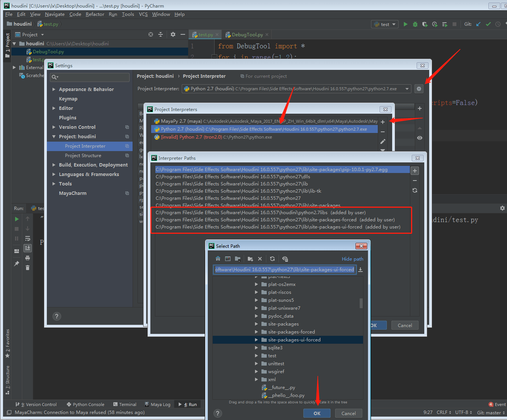Run with Coverage using shield icon
This screenshot has height=420, width=507.
[x=425, y=24]
